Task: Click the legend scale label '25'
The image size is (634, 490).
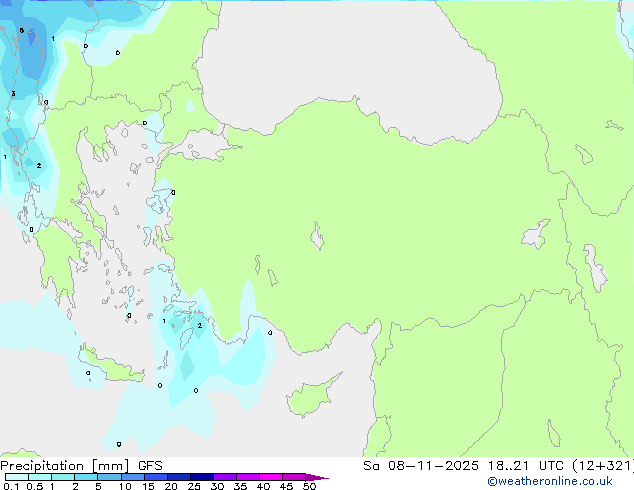Action: [x=194, y=486]
